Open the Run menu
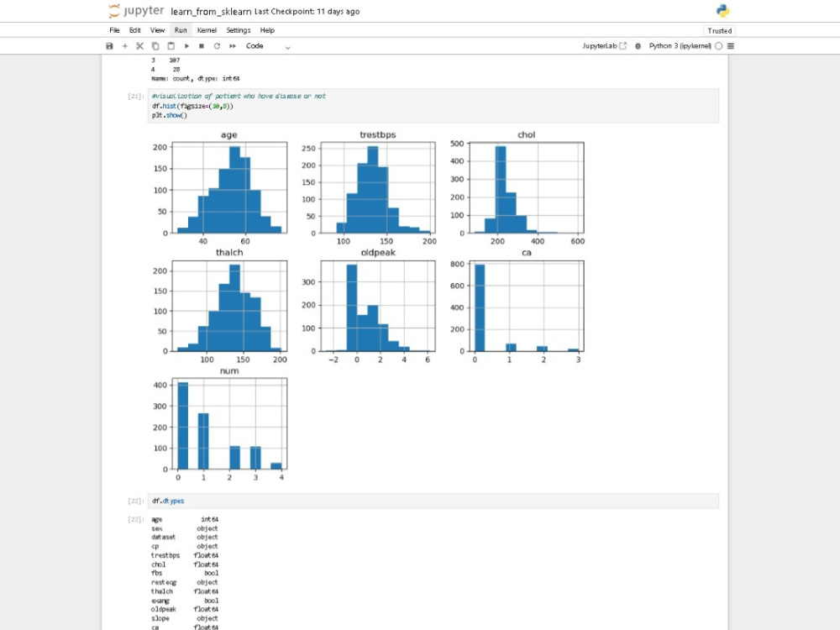This screenshot has height=630, width=840. click(x=181, y=30)
